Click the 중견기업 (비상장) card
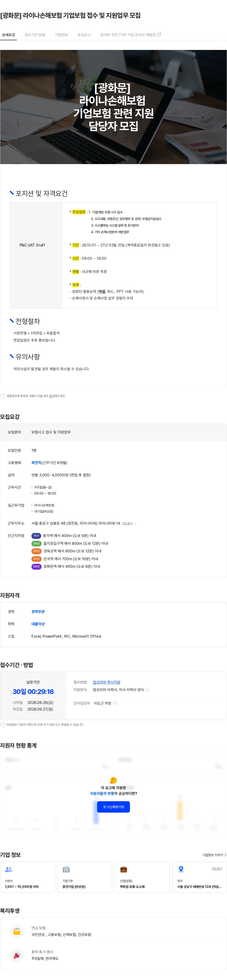 coord(84,877)
